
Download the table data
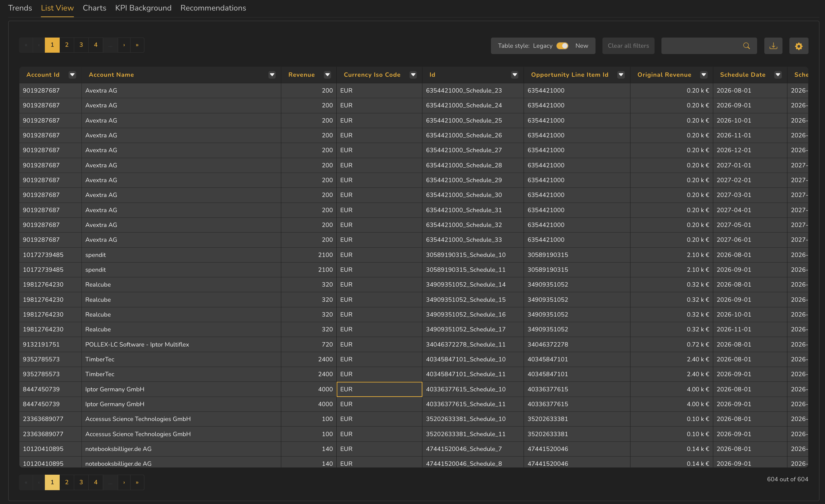[x=773, y=46]
